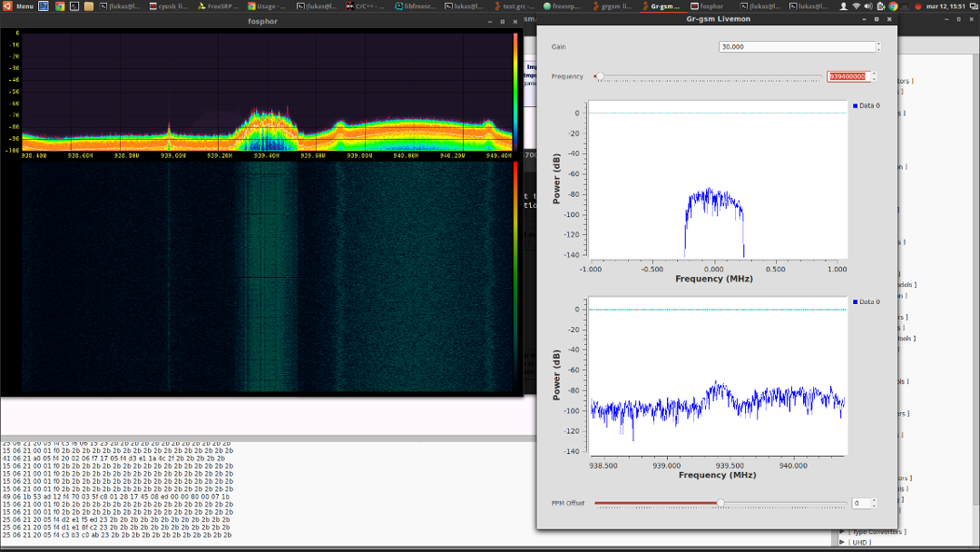Click the show desktop icon beside Menu
The height and width of the screenshot is (552, 980).
pyautogui.click(x=45, y=6)
